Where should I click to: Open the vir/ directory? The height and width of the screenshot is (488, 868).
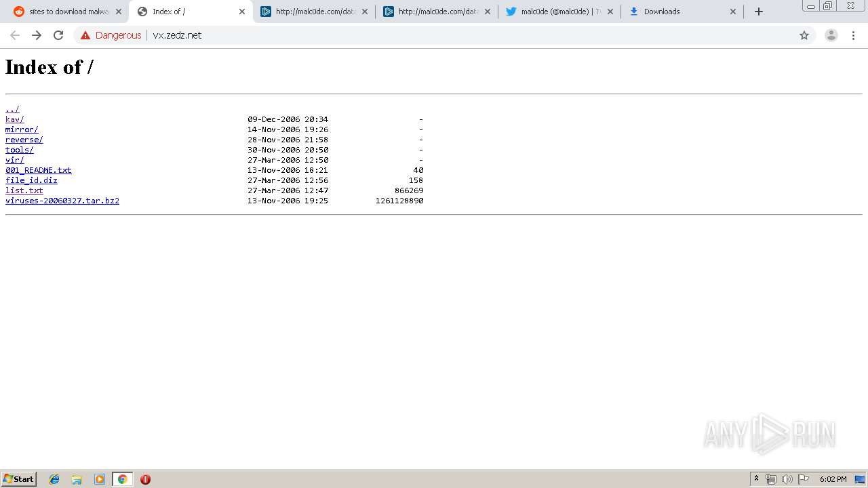coord(15,160)
